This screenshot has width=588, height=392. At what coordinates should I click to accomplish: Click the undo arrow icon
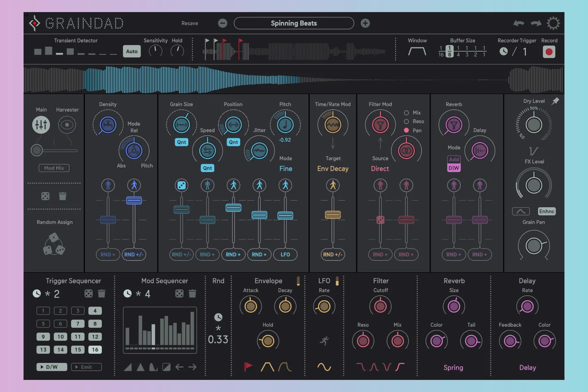coord(519,23)
